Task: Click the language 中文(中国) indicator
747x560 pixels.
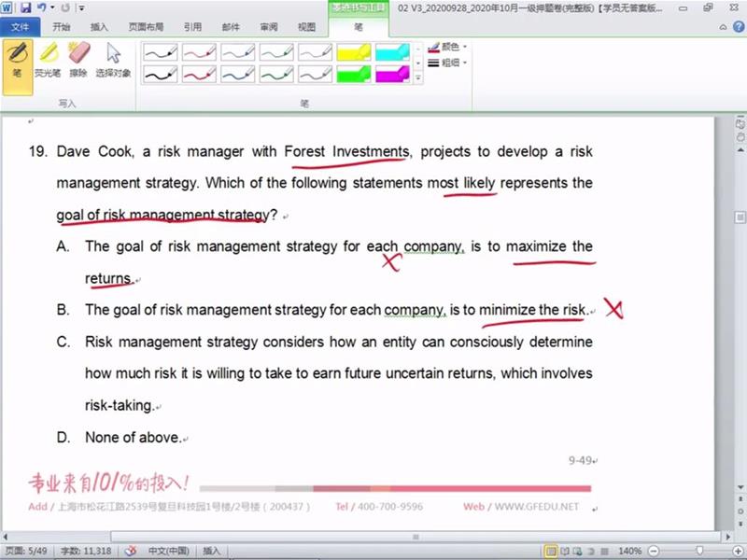Action: tap(169, 551)
